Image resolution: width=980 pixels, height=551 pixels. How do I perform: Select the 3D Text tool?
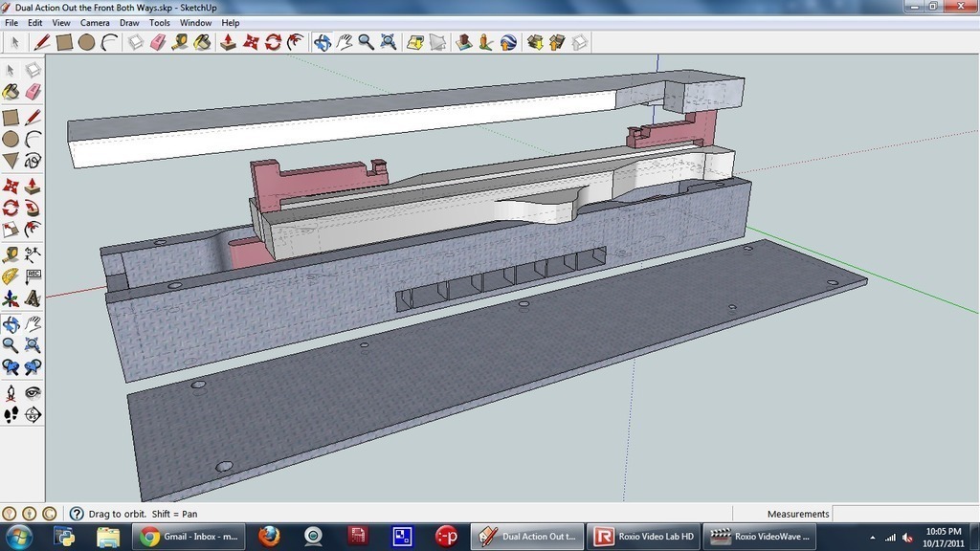tap(33, 298)
